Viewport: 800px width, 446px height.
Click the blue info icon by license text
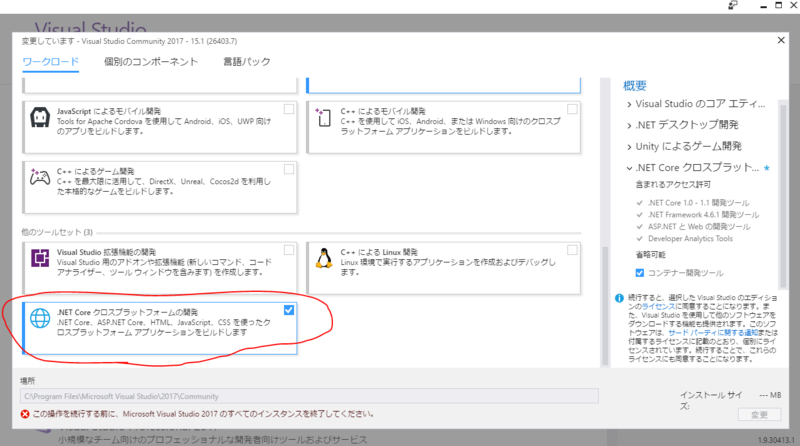(619, 298)
